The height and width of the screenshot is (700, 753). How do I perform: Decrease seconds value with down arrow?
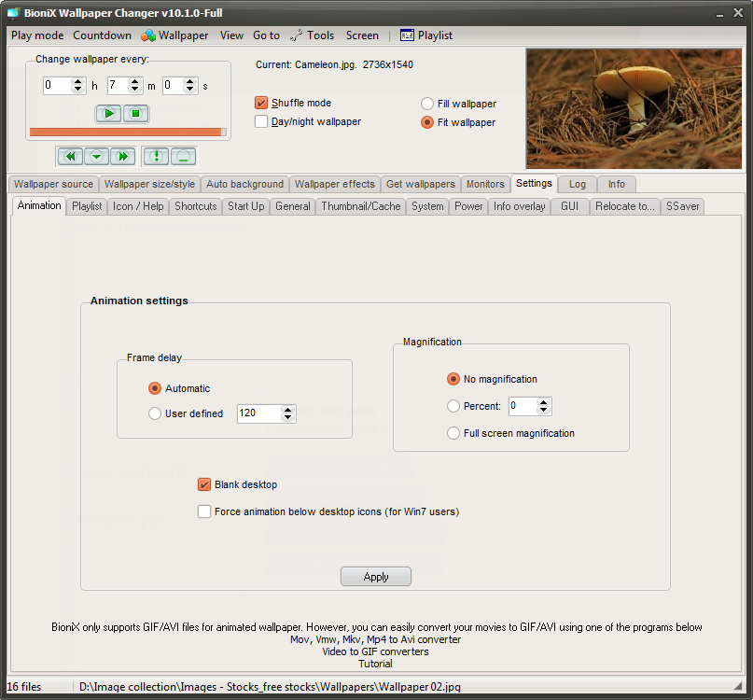[190, 90]
